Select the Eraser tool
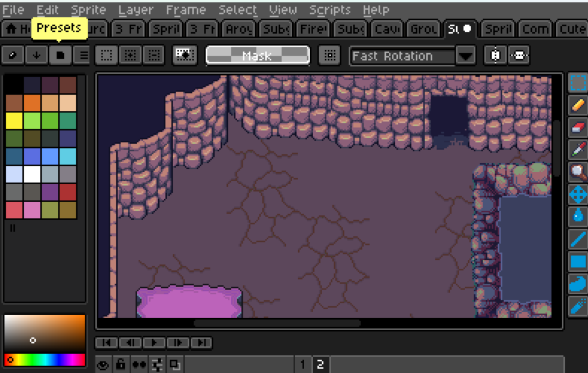Screen dimensions: 588x373 tap(578, 128)
